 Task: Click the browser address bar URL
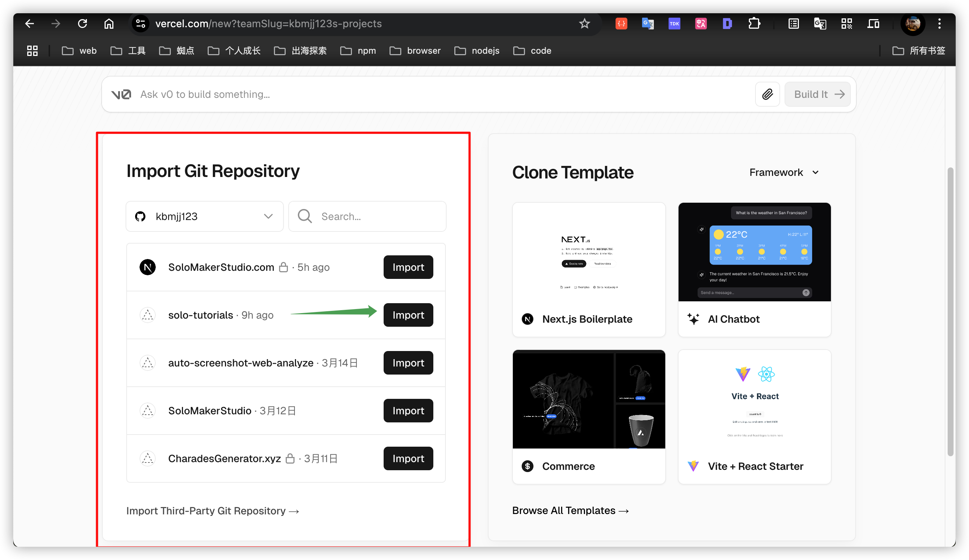(x=268, y=24)
